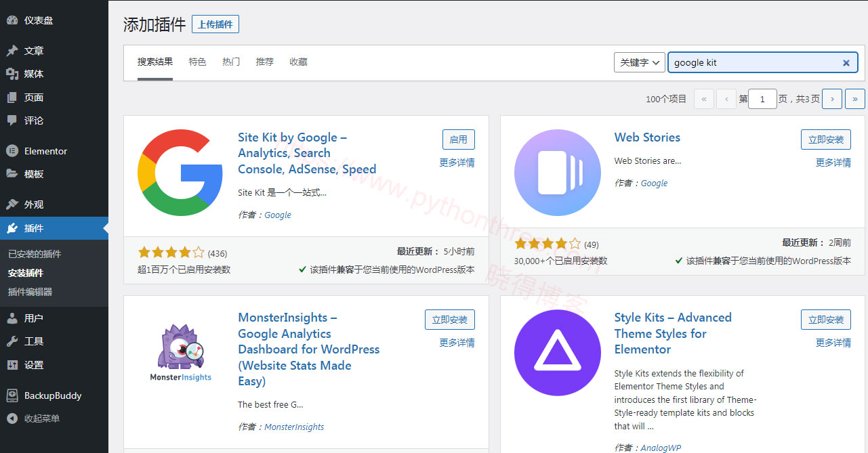Open 已安装的插件 submenu item

[35, 254]
